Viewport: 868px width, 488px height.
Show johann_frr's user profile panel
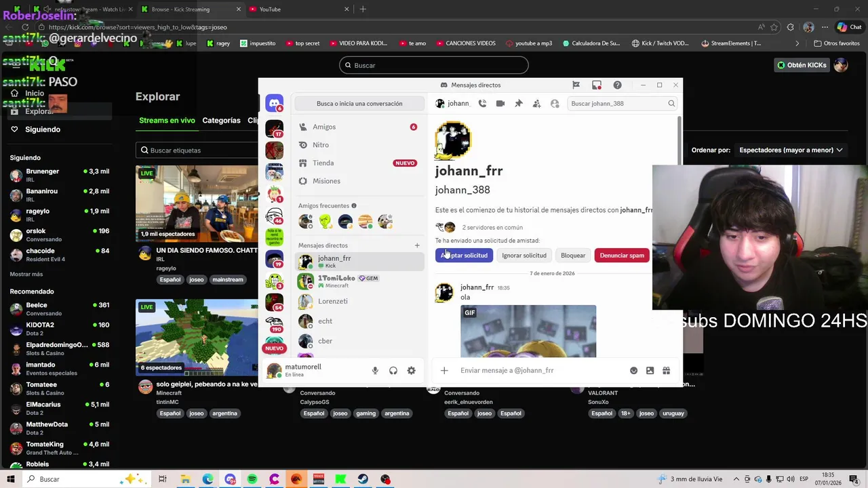555,104
